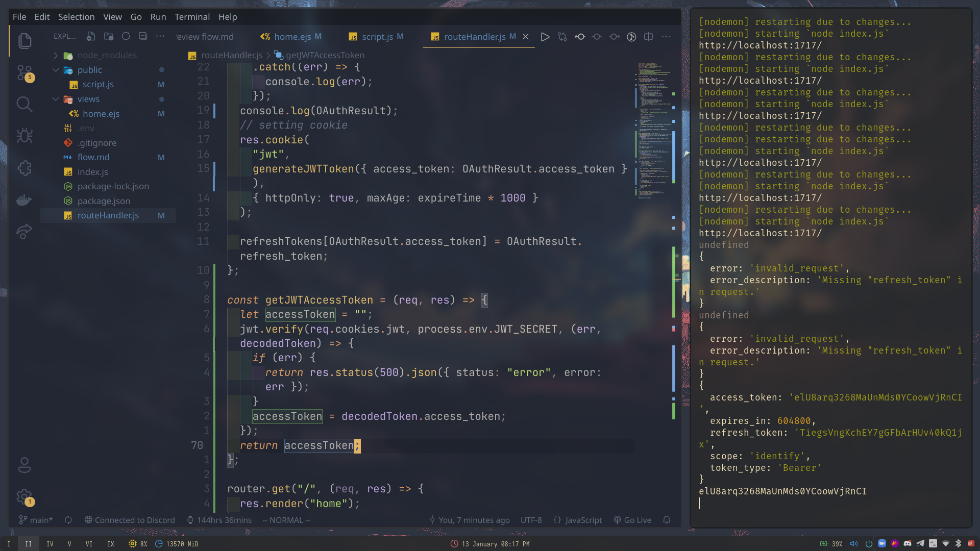Open the Extensions view
This screenshot has width=980, height=551.
(25, 168)
